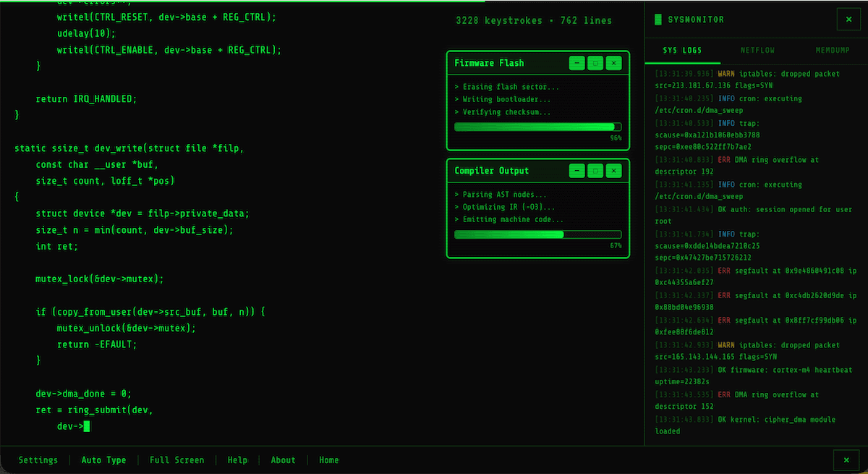The width and height of the screenshot is (868, 474).
Task: Maximize the Compiler Output window
Action: (595, 170)
